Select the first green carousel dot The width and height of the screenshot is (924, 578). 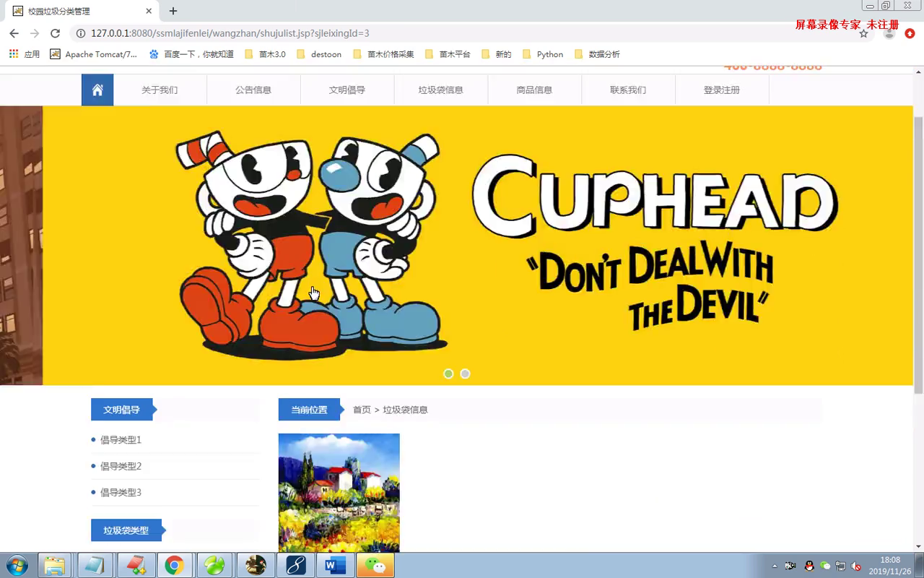(448, 374)
